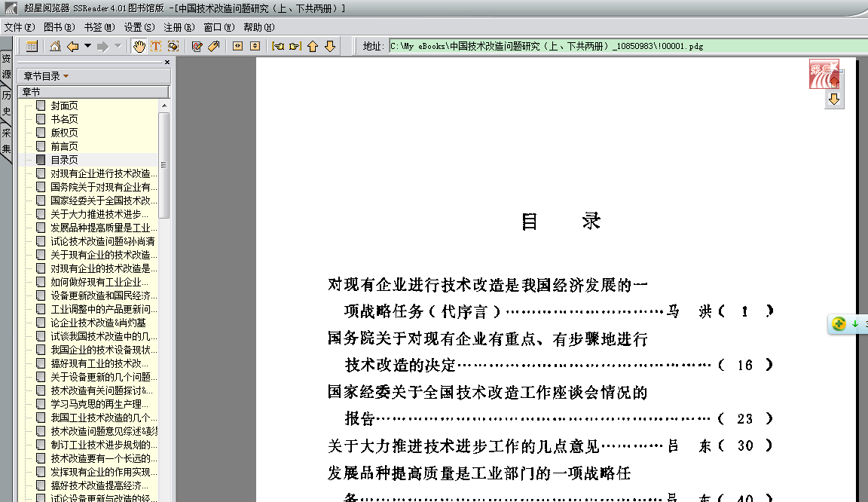Click the address path field
Image resolution: width=868 pixels, height=502 pixels.
[628, 46]
